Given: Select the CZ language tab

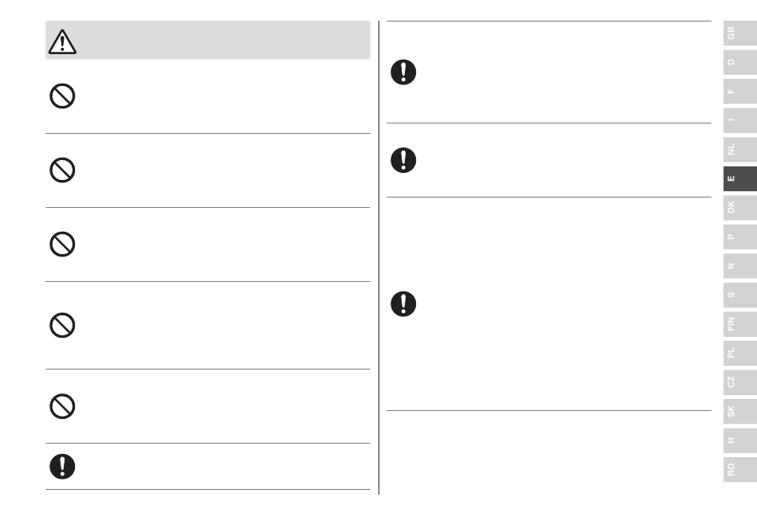Looking at the screenshot, I should [x=740, y=382].
